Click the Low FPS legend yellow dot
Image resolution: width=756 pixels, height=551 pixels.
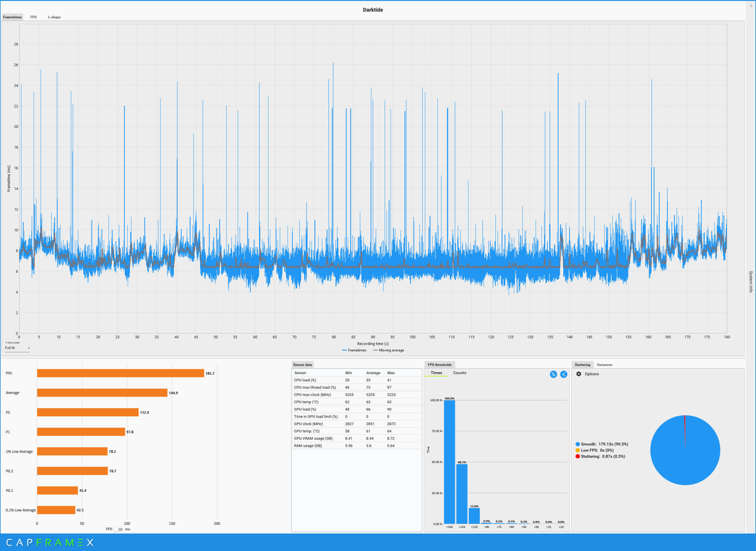578,450
